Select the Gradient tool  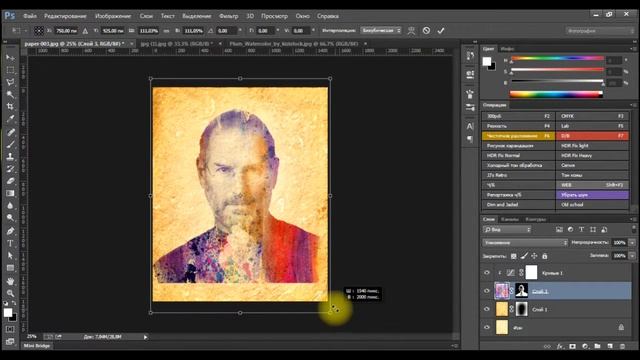click(11, 193)
